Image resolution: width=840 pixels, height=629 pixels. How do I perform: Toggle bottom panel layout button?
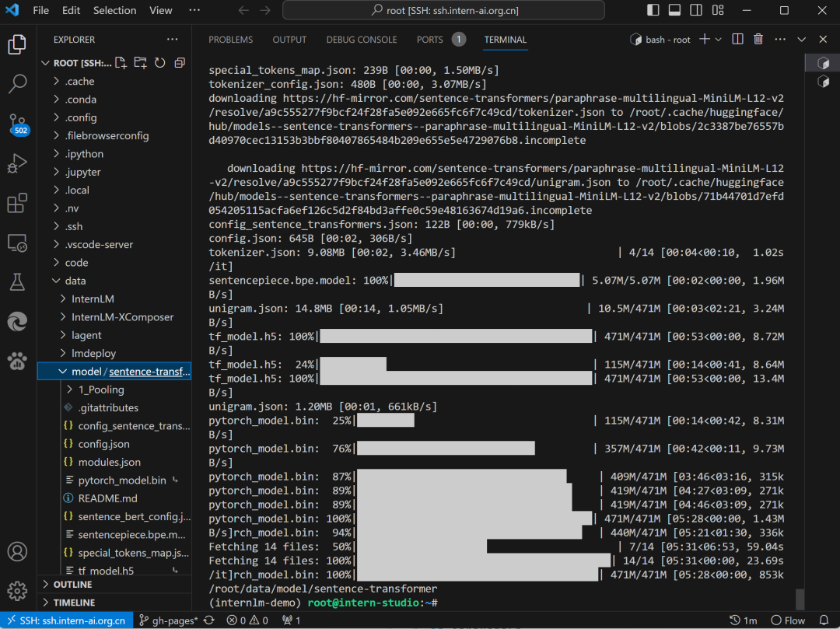pyautogui.click(x=674, y=10)
